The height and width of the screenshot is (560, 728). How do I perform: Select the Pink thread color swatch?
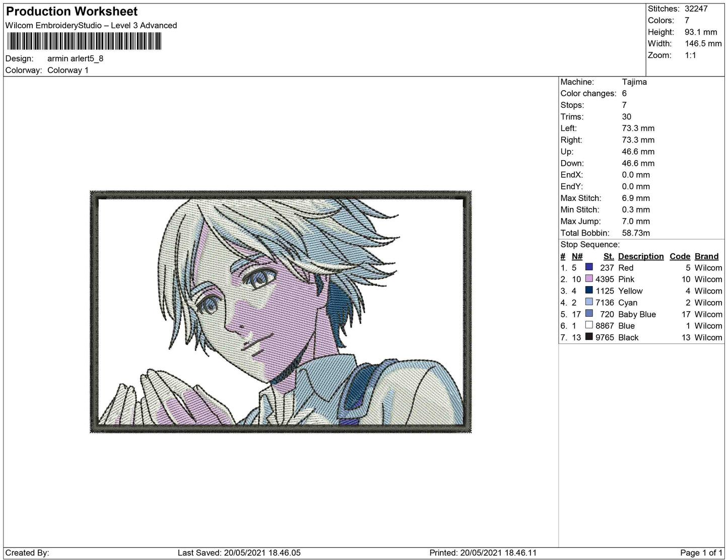click(589, 279)
